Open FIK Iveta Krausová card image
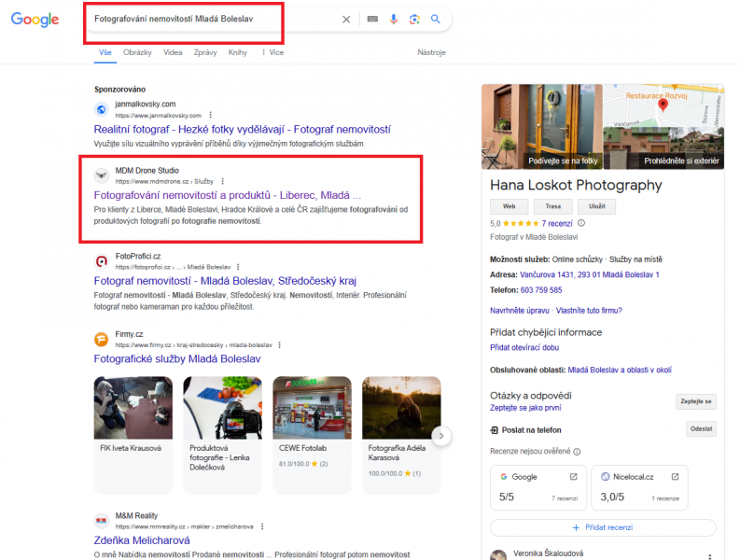740x560 pixels. 133,408
